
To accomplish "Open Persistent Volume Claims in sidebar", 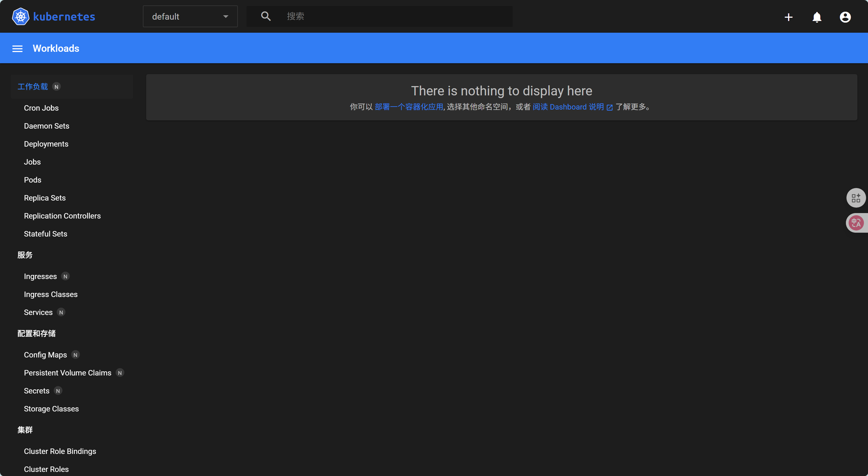I will (x=67, y=373).
